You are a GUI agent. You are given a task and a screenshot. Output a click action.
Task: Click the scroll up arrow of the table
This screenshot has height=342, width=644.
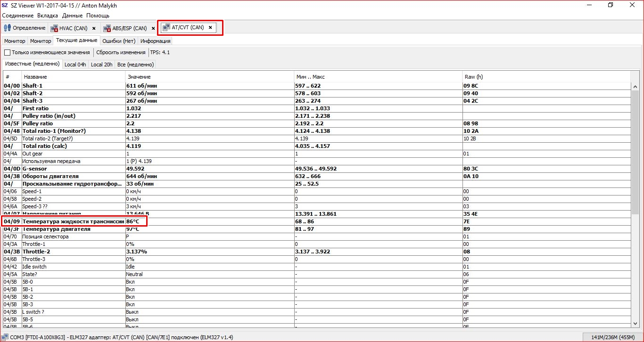635,86
